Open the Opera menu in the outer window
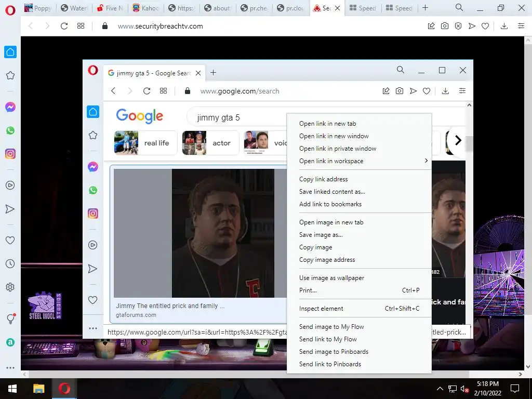The height and width of the screenshot is (399, 532). (10, 10)
